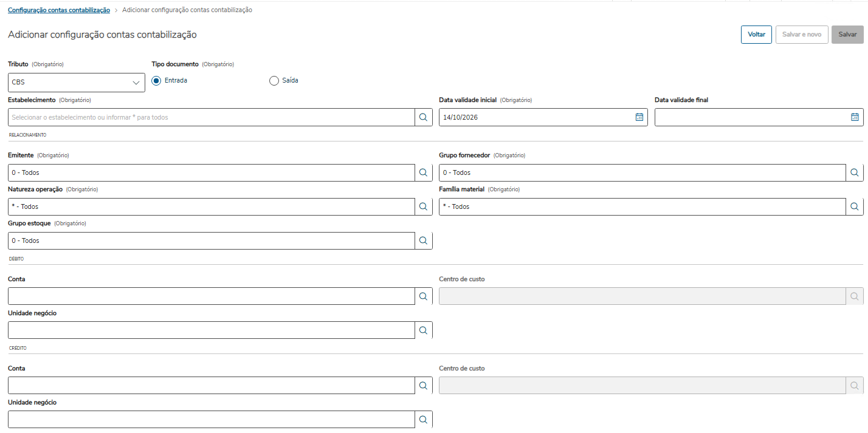Screen dimensions: 868x433
Task: Click the page title Adicionar configuração contas contabilização
Action: 102,35
